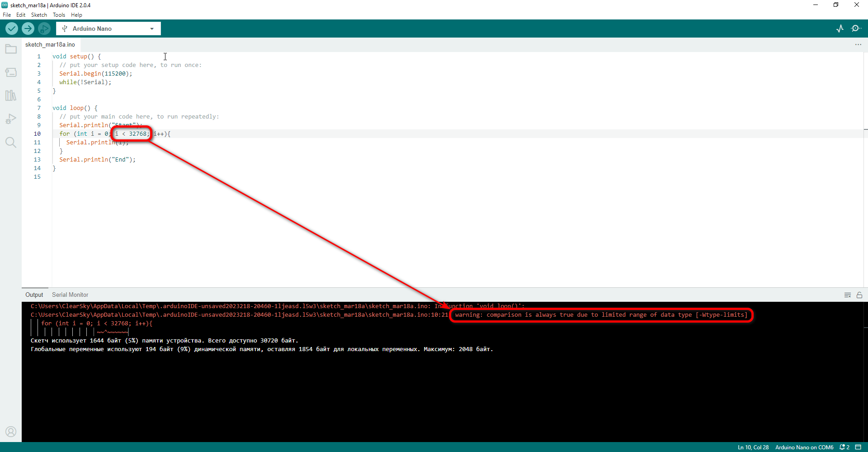
Task: Click the type-limits warning text in output
Action: (x=601, y=315)
